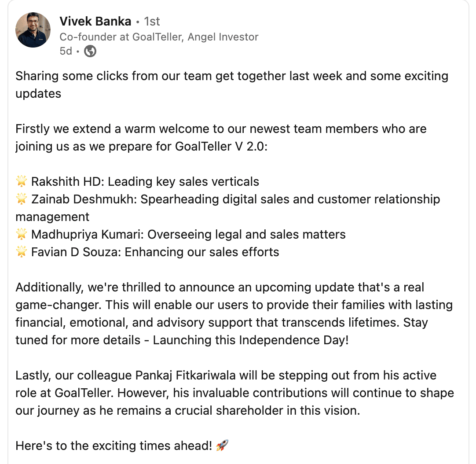The image size is (476, 464).
Task: Click the star icon beside Zainab Deshmukh
Action: tap(22, 199)
